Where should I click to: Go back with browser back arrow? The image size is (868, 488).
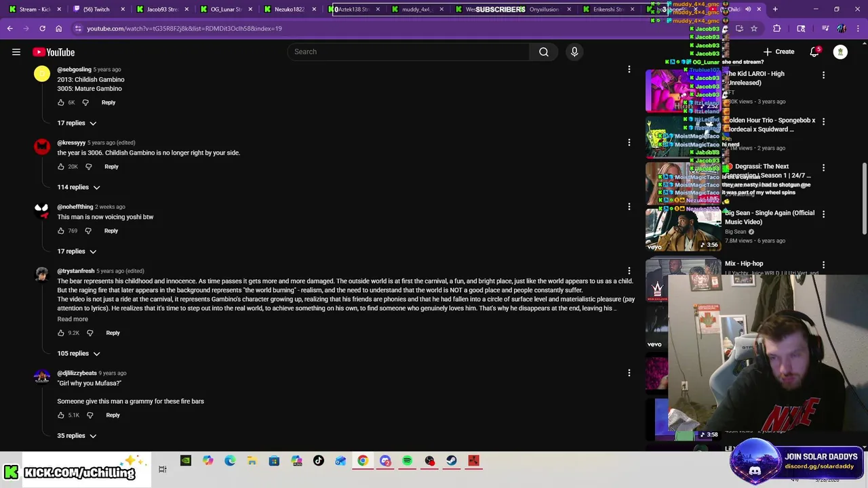click(x=9, y=28)
